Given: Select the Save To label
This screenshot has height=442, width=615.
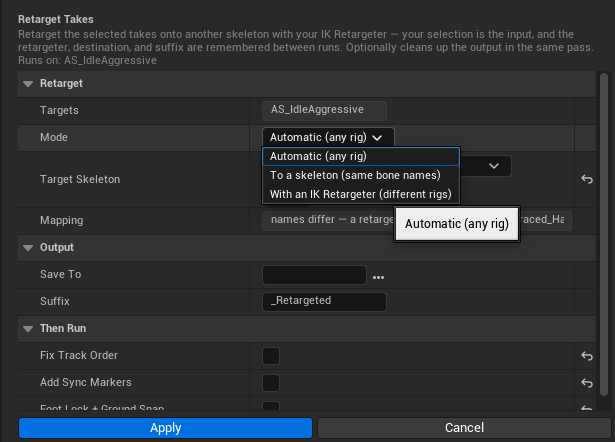Looking at the screenshot, I should [x=60, y=275].
